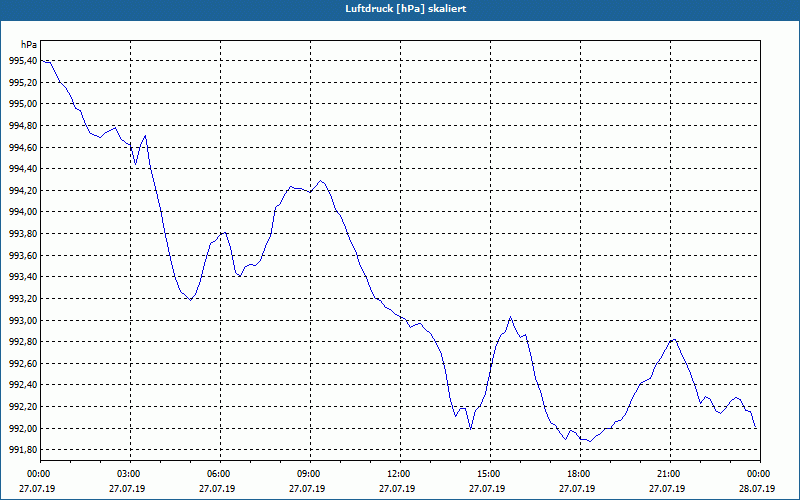Select the 18:00 time label

tap(577, 474)
